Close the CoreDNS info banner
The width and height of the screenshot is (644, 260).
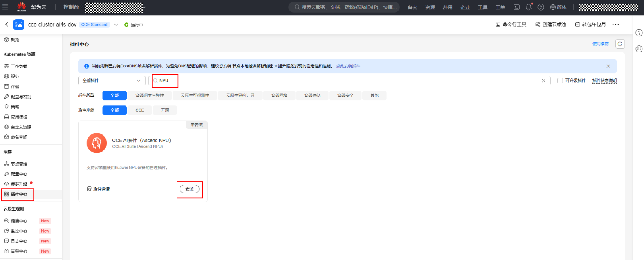pyautogui.click(x=608, y=66)
